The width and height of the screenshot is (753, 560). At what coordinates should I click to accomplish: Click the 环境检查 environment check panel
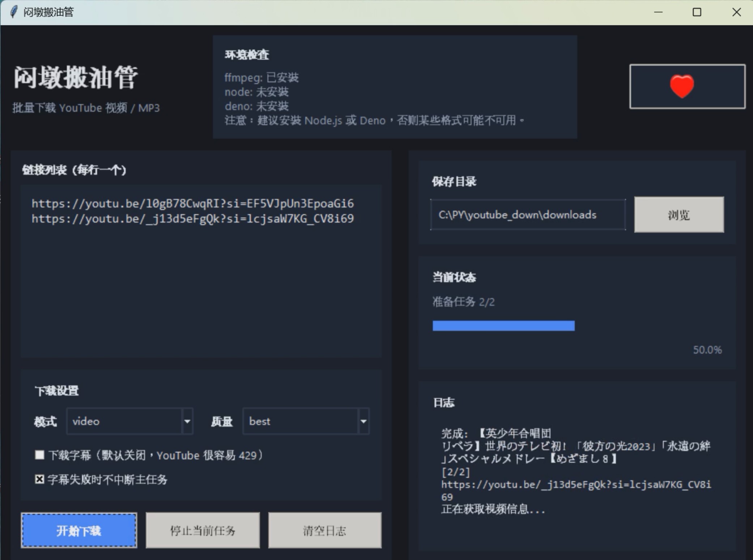click(395, 86)
